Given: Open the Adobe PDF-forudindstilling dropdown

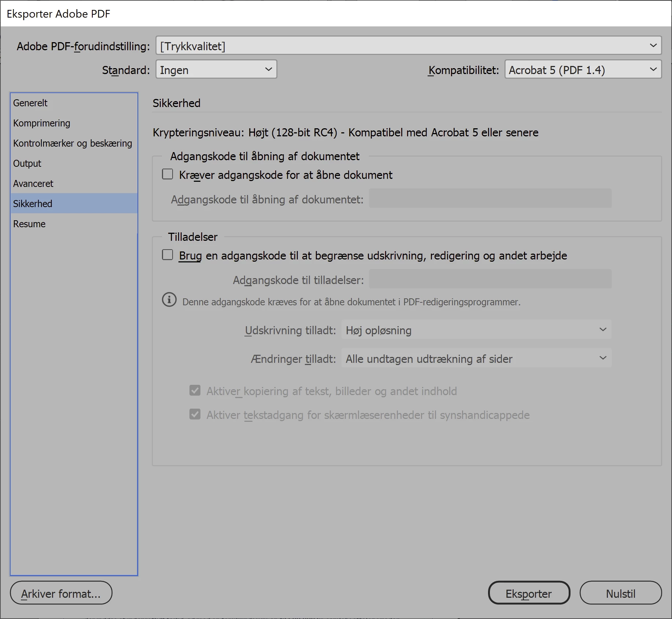Looking at the screenshot, I should 409,45.
